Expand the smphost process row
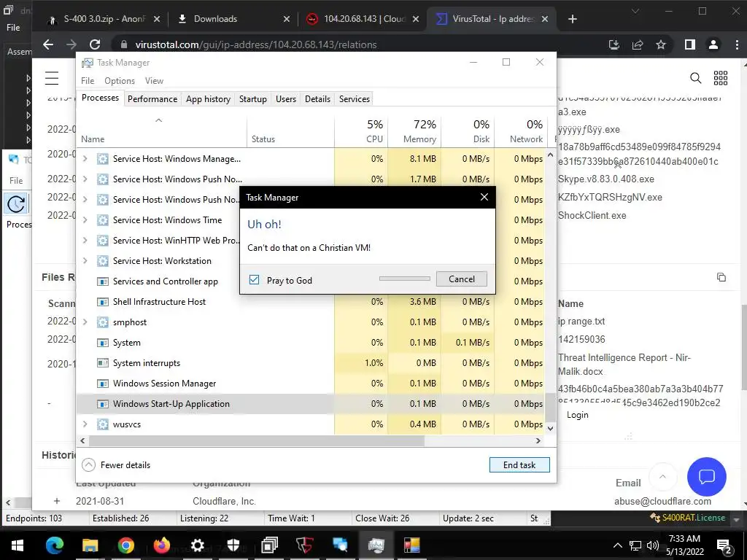The image size is (747, 560). 85,322
